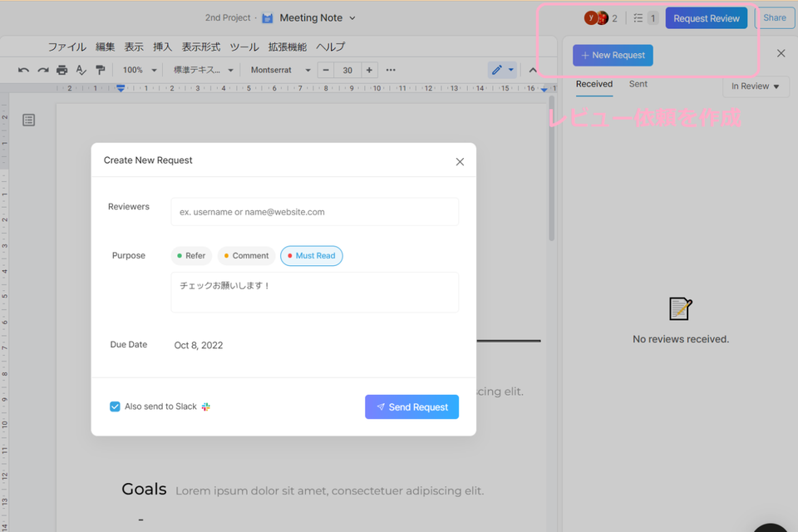Expand the Montserrat font dropdown
The image size is (798, 532).
click(x=280, y=70)
